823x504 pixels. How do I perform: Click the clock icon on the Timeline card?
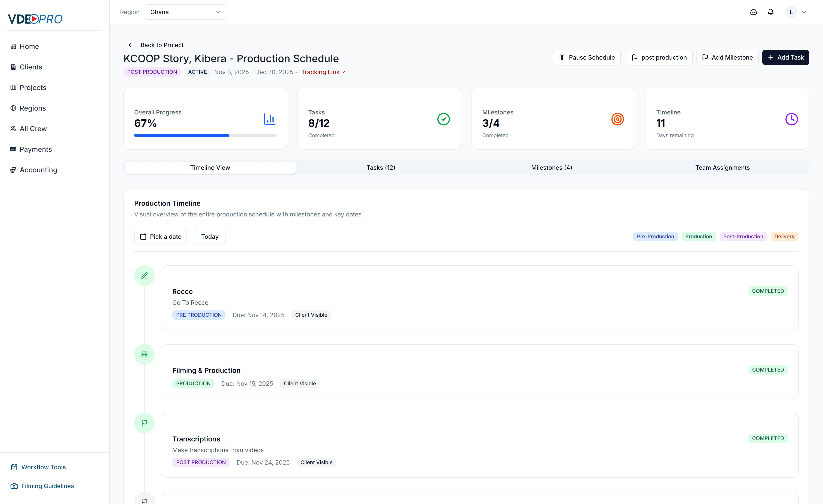[x=791, y=119]
